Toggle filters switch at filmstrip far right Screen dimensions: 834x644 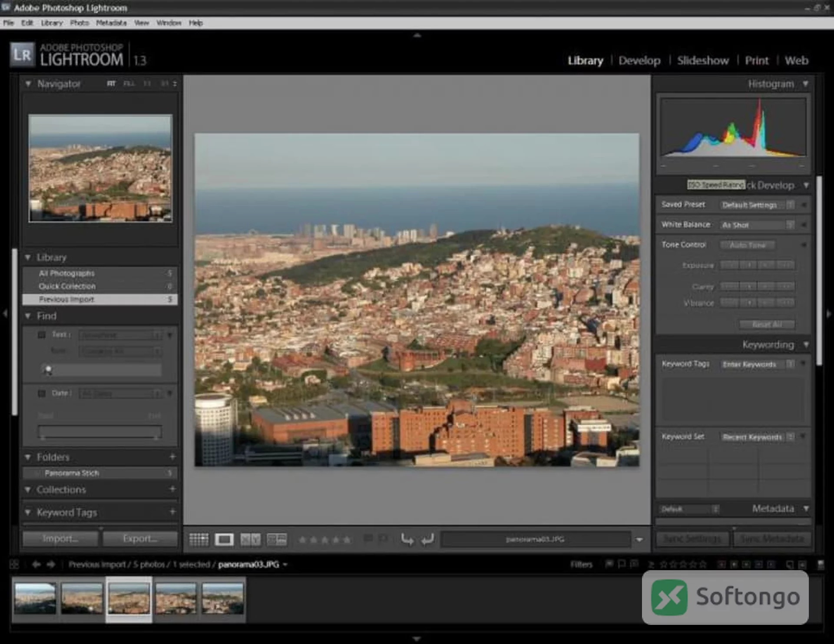(x=821, y=565)
